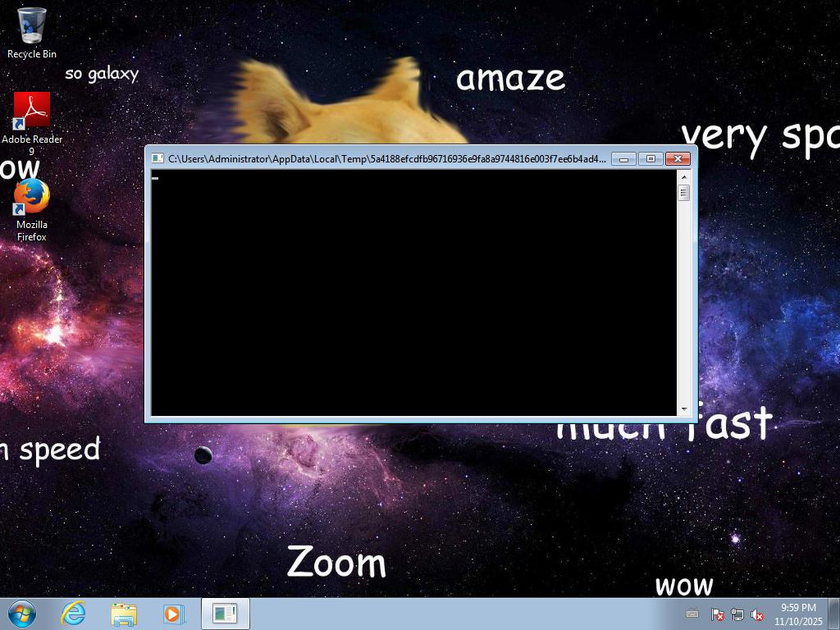Image resolution: width=840 pixels, height=630 pixels.
Task: Click the console vertical scrollbar thumb
Action: tap(683, 193)
